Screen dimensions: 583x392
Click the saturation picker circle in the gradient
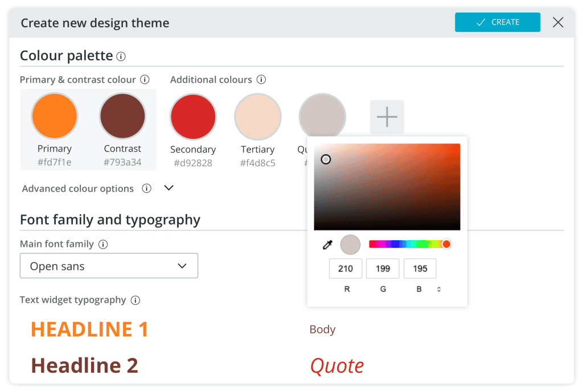(x=326, y=159)
